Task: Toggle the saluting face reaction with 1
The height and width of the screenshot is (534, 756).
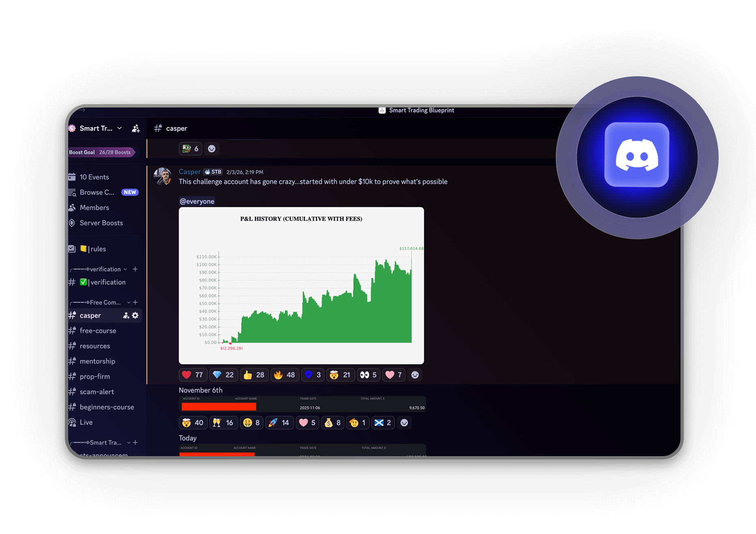Action: [x=358, y=423]
